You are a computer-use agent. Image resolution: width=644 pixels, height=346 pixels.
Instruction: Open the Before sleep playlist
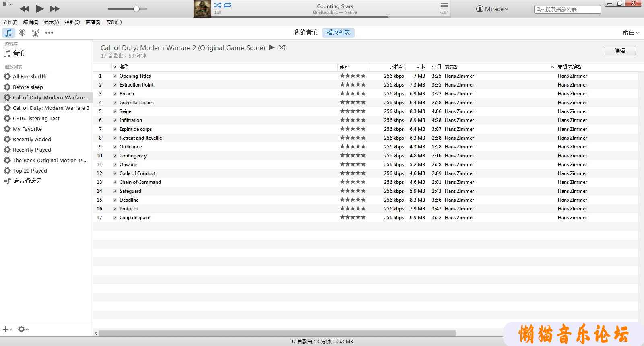(x=28, y=87)
